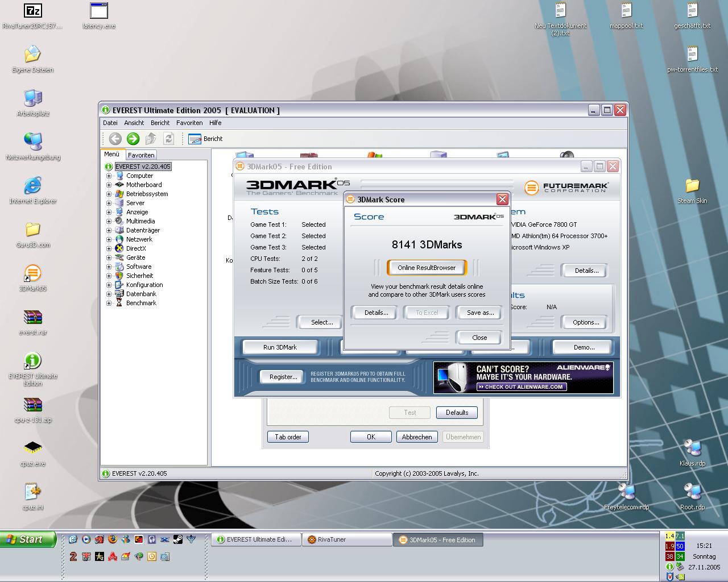Launch Internet Explorer from desktop
This screenshot has width=728, height=582.
pyautogui.click(x=32, y=190)
